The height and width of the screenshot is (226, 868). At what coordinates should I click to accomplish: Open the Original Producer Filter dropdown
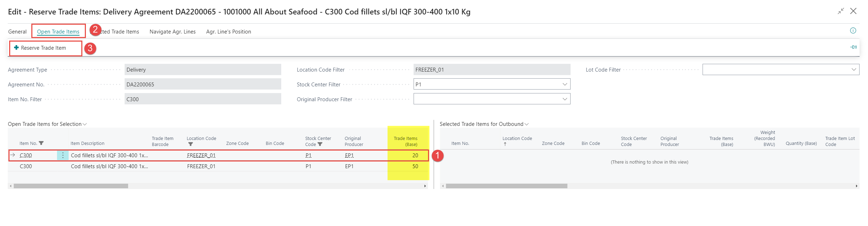click(x=564, y=99)
